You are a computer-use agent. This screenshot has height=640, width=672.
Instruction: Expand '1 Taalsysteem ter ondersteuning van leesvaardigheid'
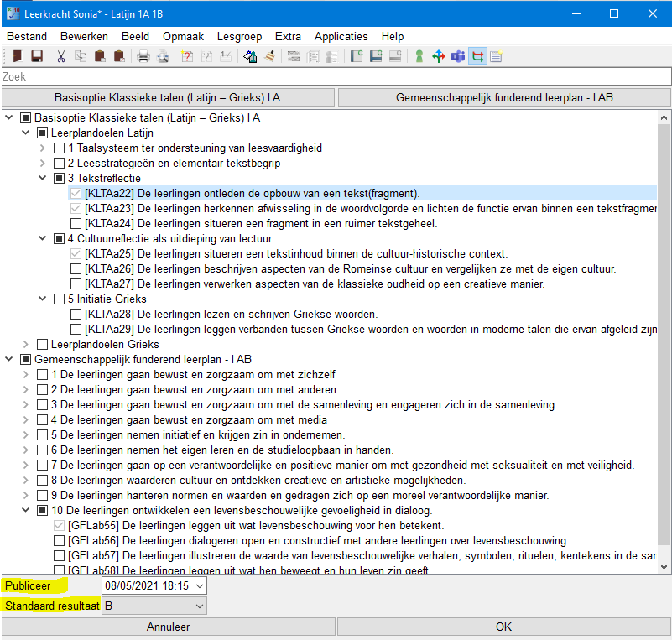(x=43, y=148)
